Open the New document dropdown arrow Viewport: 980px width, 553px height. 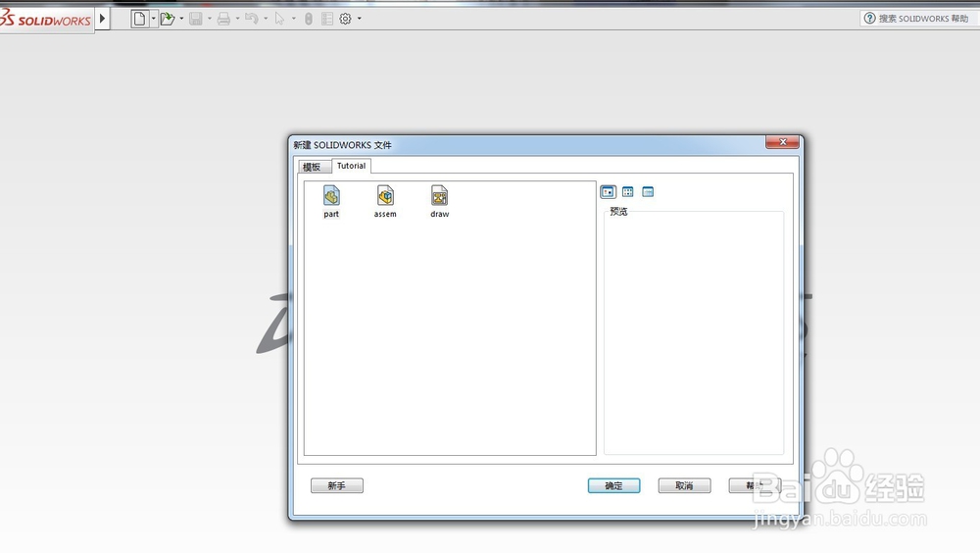pyautogui.click(x=153, y=19)
